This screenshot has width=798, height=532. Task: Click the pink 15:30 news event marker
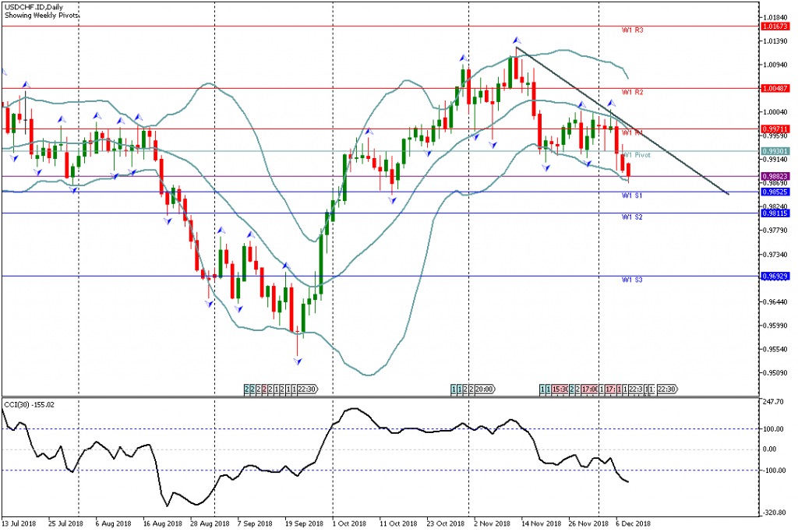[x=560, y=388]
